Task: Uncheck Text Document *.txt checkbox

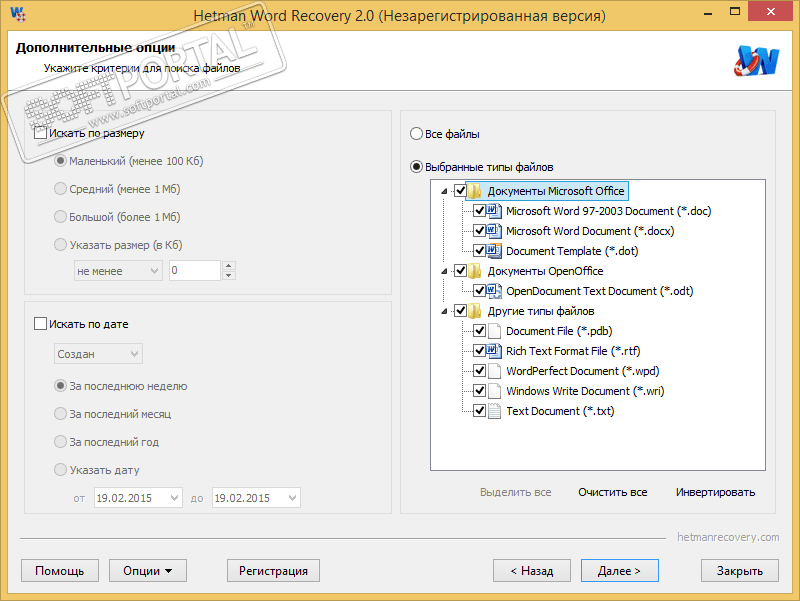Action: [x=479, y=411]
